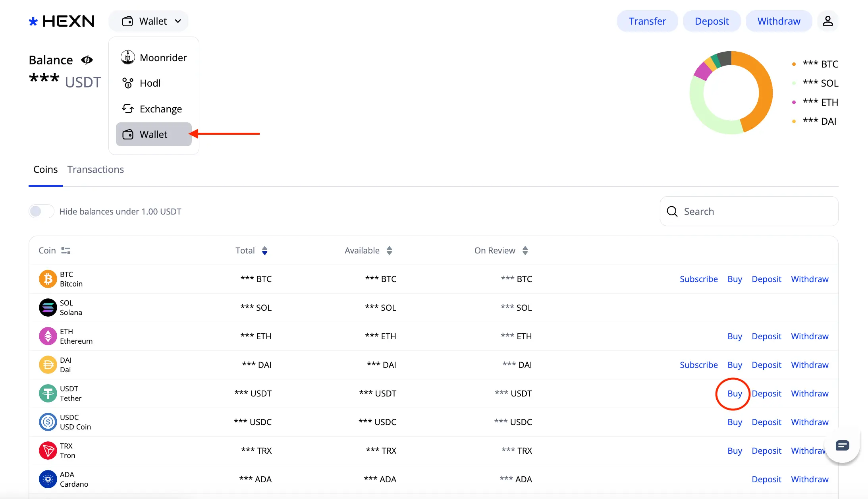Click Deposit in the USDC row

(x=766, y=422)
